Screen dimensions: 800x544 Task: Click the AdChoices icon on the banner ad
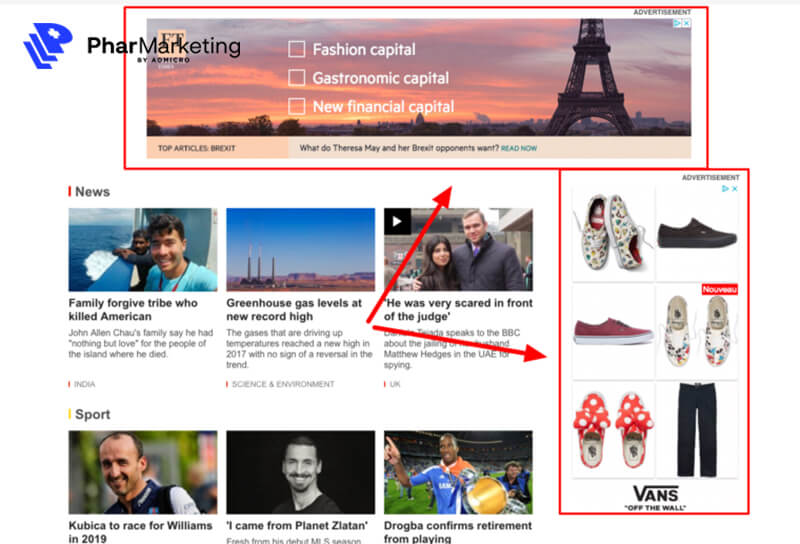click(678, 23)
